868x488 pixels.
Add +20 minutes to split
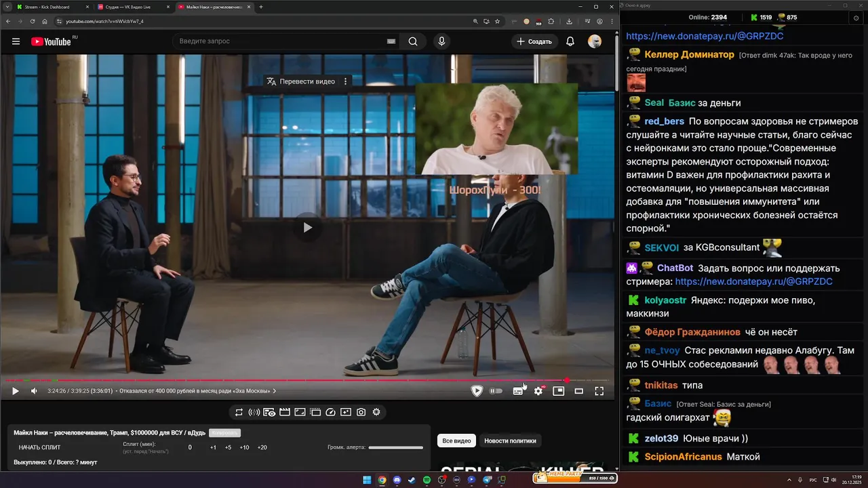pyautogui.click(x=262, y=447)
